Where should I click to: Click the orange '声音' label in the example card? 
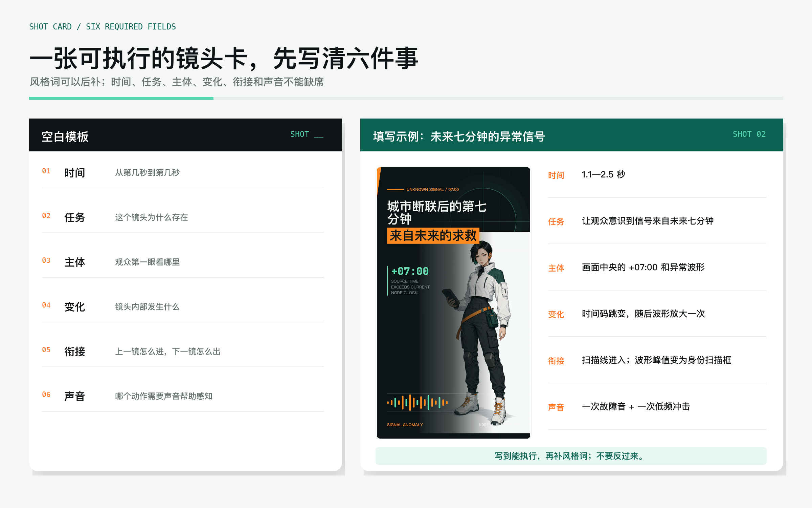(x=556, y=407)
